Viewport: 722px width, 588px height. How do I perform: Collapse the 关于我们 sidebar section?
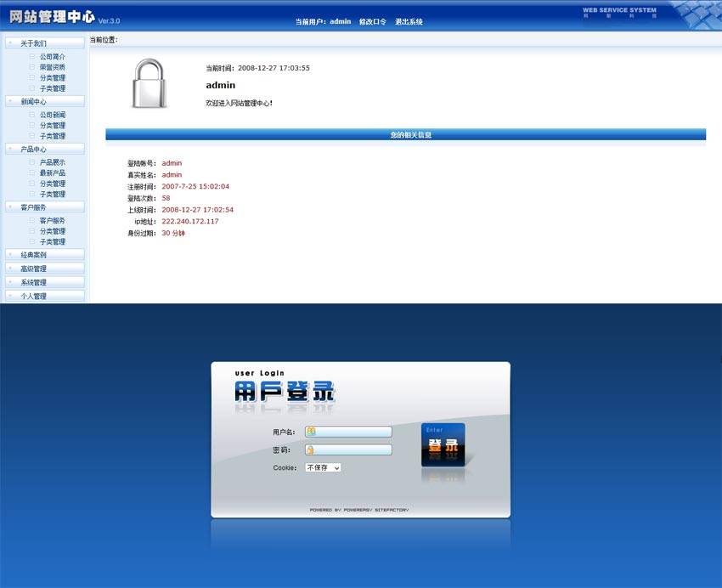[44, 43]
